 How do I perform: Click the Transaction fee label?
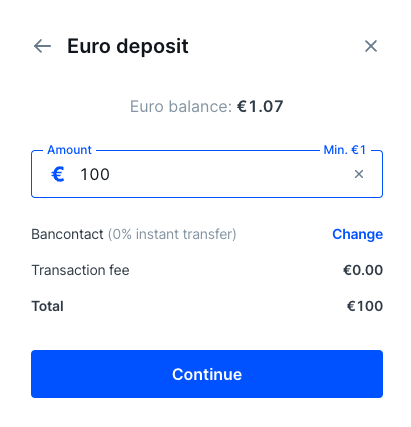tap(80, 270)
